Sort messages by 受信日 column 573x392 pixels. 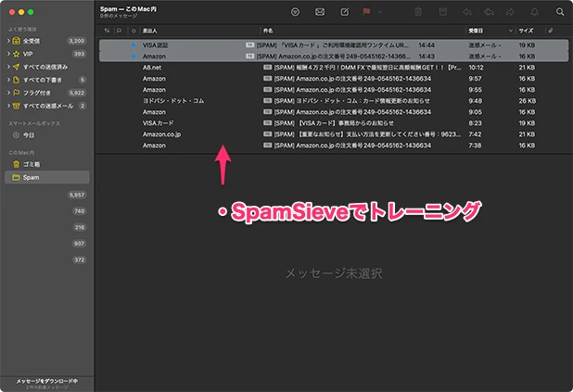tap(482, 31)
